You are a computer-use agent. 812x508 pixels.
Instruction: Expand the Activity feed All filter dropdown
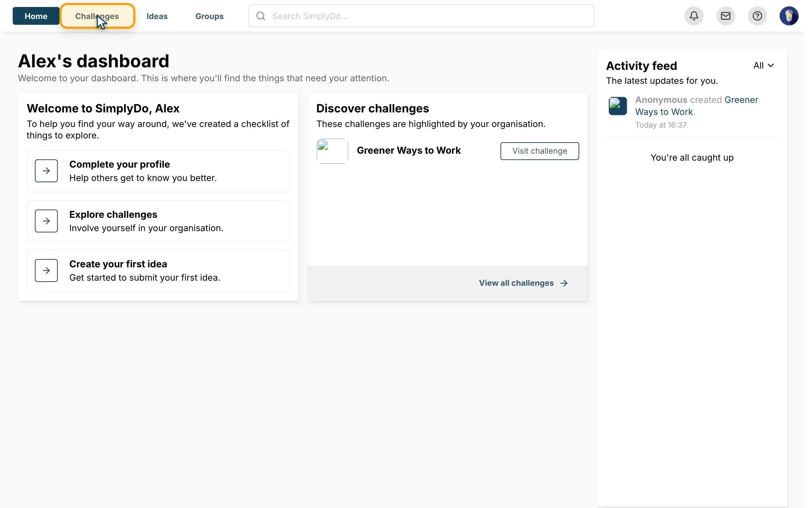point(763,65)
